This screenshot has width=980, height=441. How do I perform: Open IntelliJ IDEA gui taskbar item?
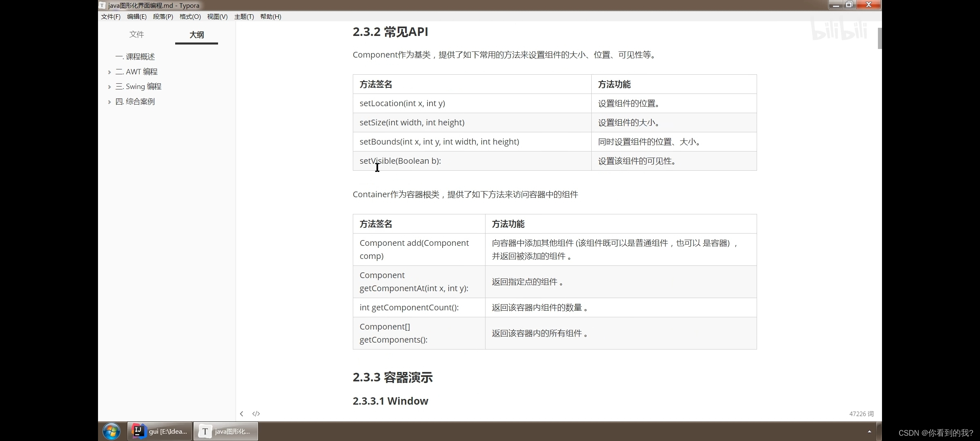click(x=160, y=431)
